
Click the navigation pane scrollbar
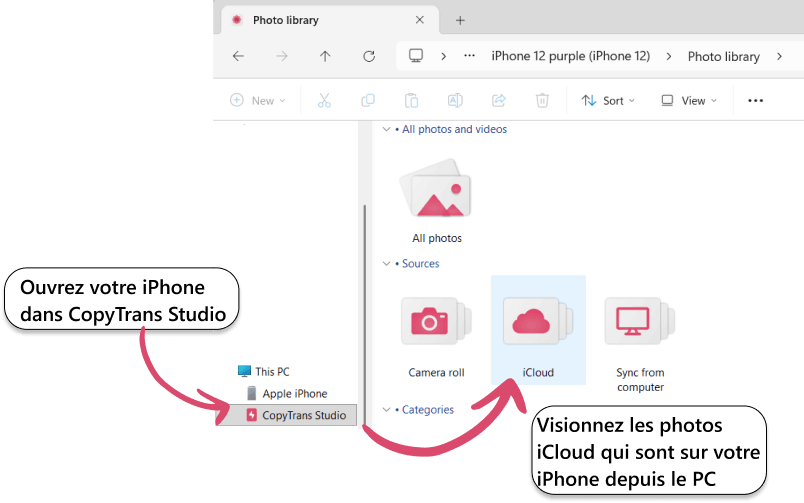(365, 314)
